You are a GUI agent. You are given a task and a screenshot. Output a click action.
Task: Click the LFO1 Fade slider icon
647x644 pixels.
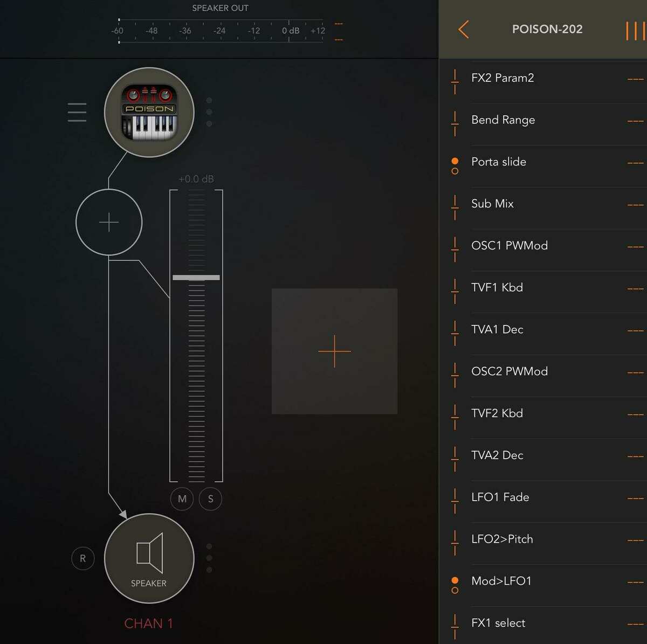coord(455,502)
